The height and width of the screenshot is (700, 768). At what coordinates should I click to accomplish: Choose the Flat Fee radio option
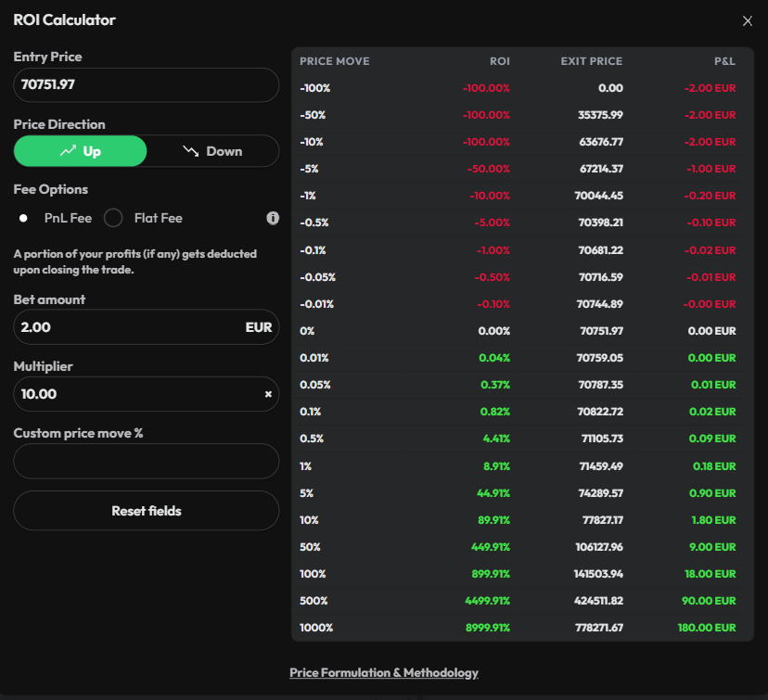coord(113,218)
